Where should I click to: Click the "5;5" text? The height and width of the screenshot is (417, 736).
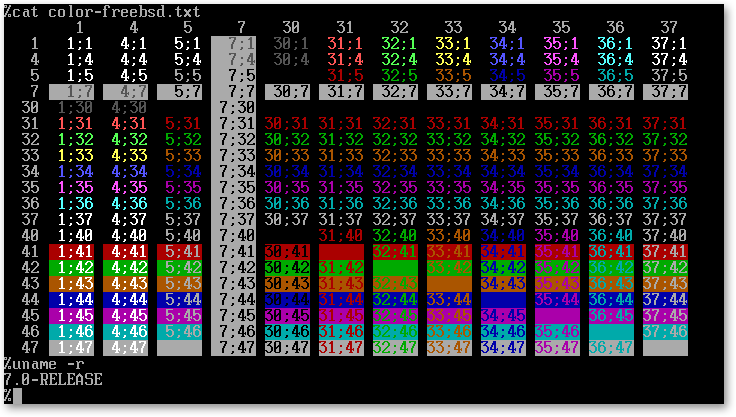(188, 76)
